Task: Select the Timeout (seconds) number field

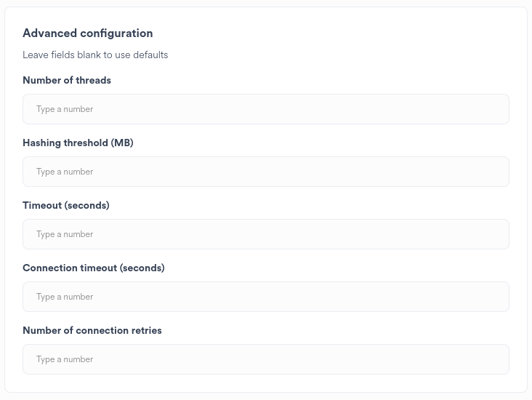Action: (265, 234)
